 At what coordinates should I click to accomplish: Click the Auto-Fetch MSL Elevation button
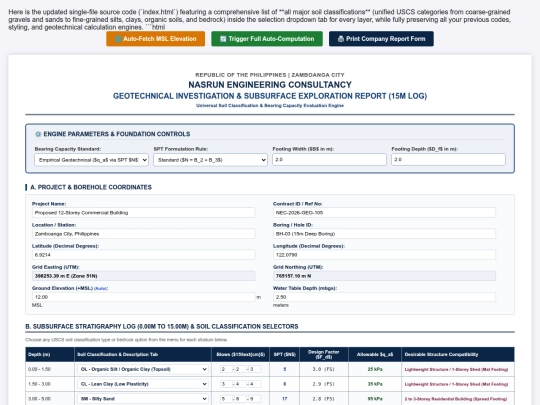(155, 39)
